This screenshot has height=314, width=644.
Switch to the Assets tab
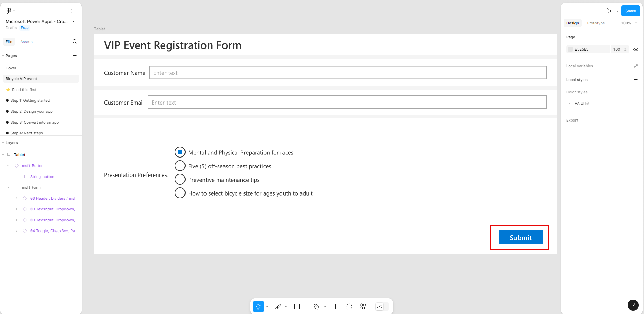tap(26, 42)
